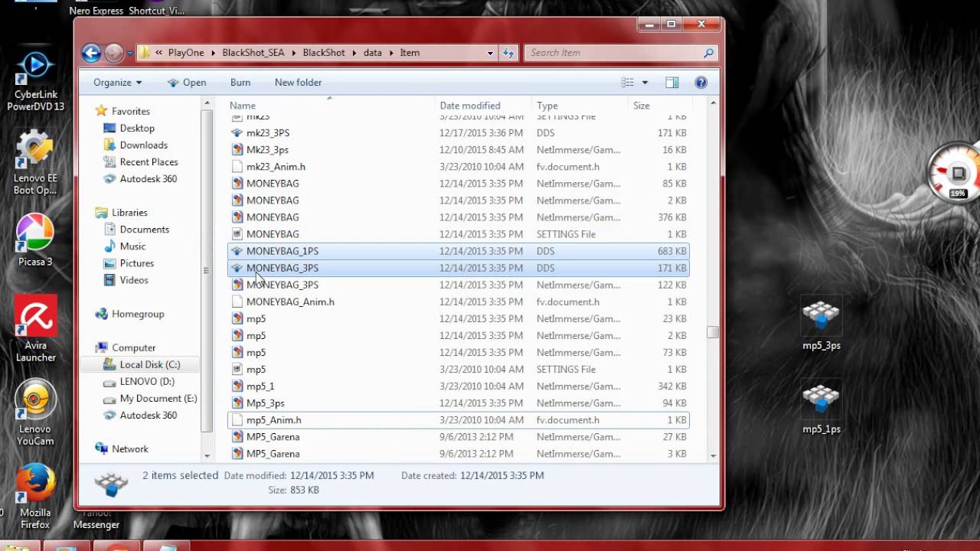980x551 pixels.
Task: Click the PlayOne breadcrumb segment
Action: (186, 53)
